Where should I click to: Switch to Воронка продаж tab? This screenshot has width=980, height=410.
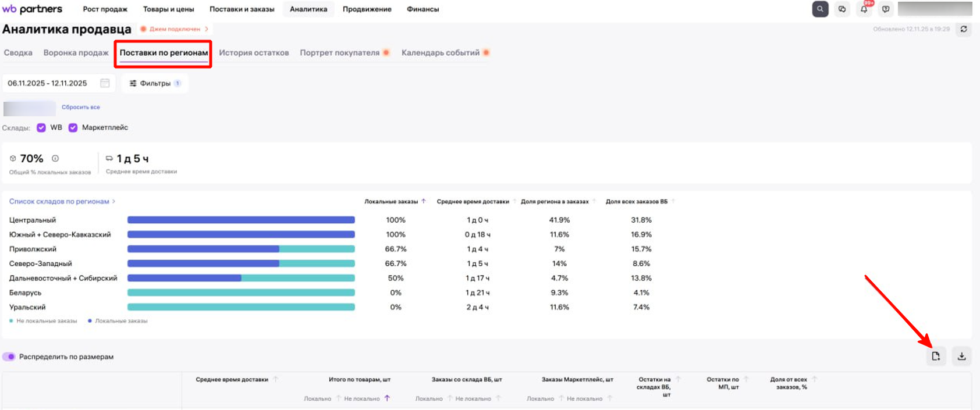76,52
